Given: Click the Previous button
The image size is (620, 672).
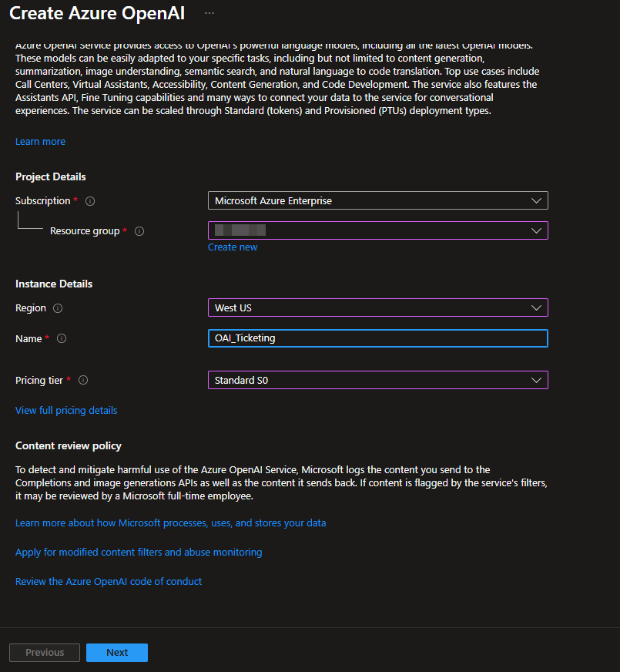Looking at the screenshot, I should click(x=44, y=652).
